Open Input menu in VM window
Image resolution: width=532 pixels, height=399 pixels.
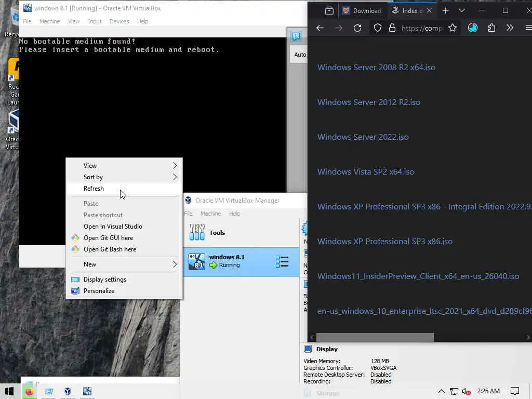click(95, 21)
